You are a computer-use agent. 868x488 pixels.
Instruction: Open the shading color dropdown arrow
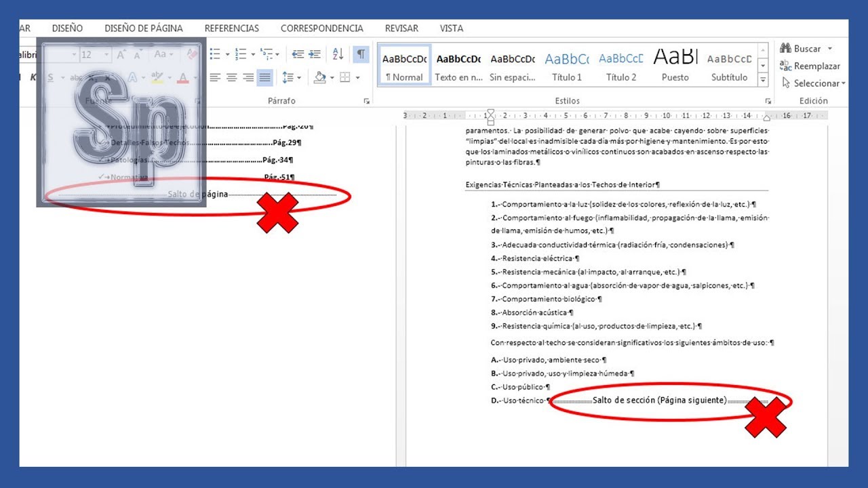tap(332, 78)
